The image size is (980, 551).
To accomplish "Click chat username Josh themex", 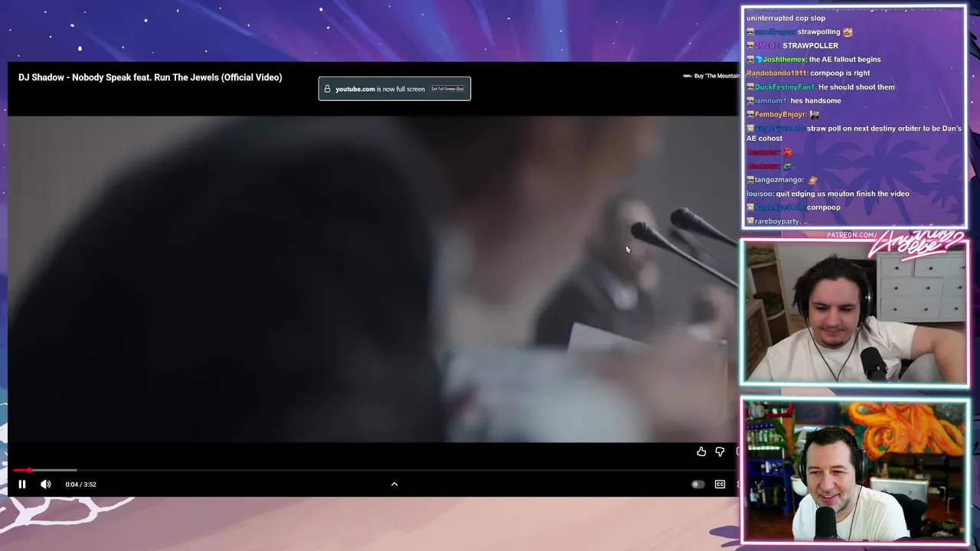I will pos(784,60).
